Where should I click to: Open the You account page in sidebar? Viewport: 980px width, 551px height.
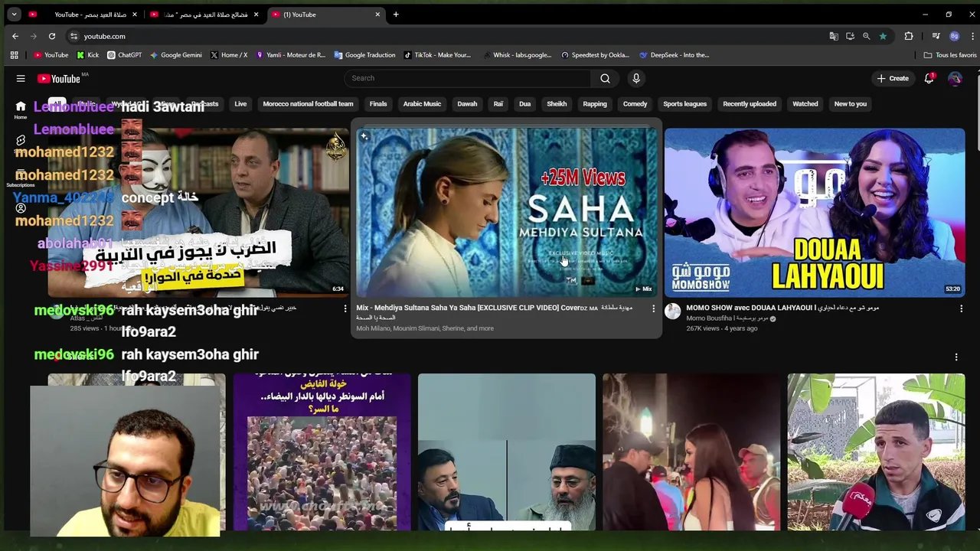point(21,208)
